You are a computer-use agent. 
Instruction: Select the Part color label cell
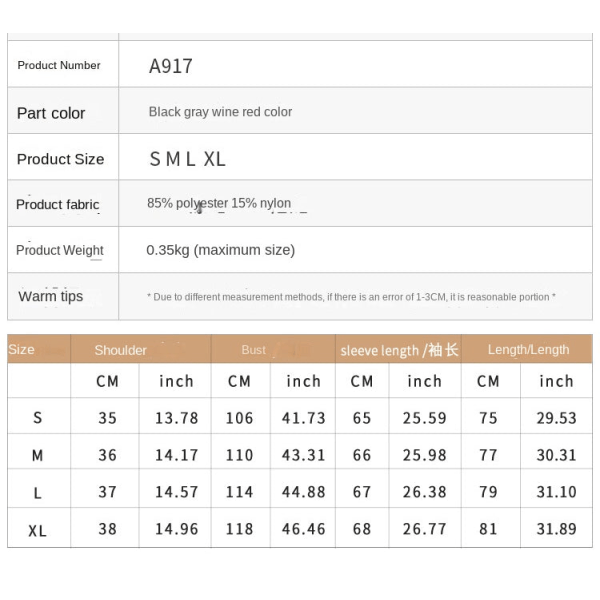pos(63,111)
